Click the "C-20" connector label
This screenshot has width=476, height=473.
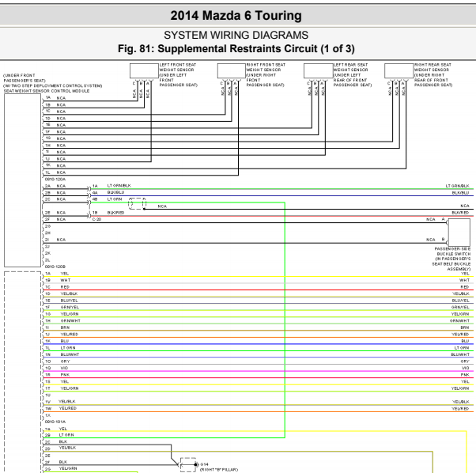coord(96,219)
